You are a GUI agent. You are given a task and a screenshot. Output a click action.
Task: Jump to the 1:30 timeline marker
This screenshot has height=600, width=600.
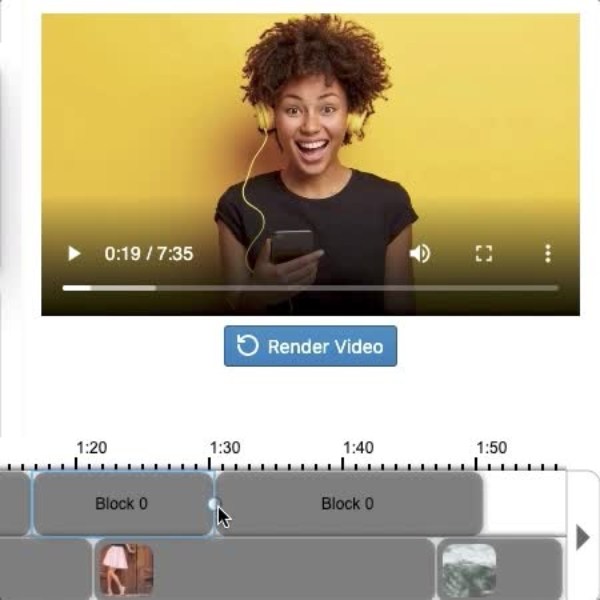[225, 447]
